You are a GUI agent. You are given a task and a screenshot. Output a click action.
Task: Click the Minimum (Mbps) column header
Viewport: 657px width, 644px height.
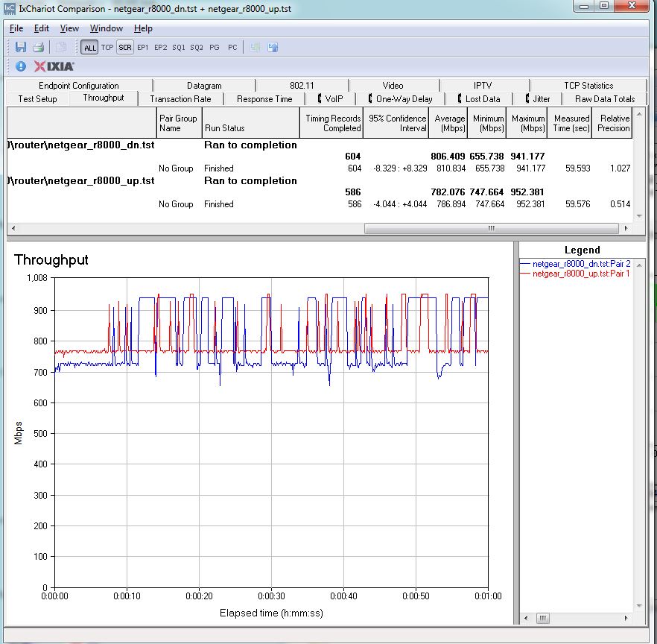(487, 123)
